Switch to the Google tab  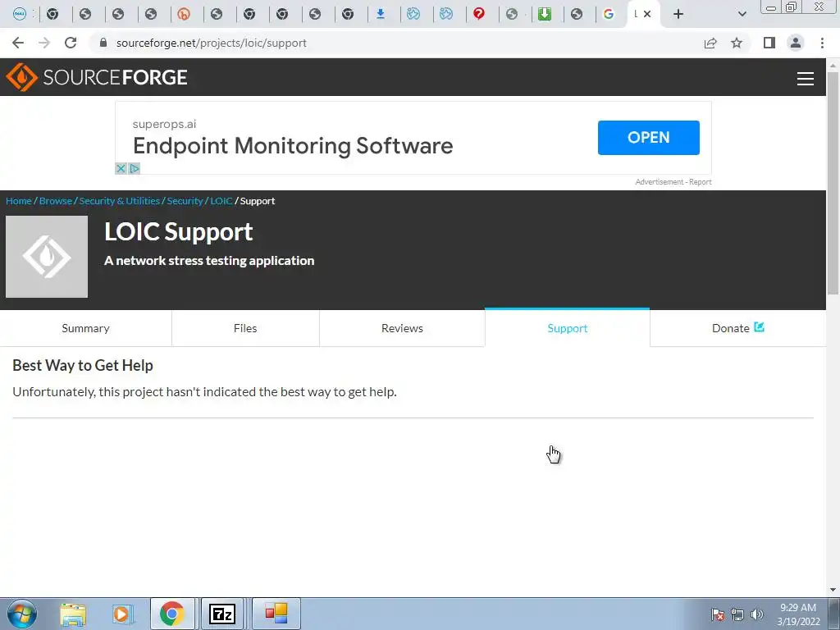[x=609, y=14]
